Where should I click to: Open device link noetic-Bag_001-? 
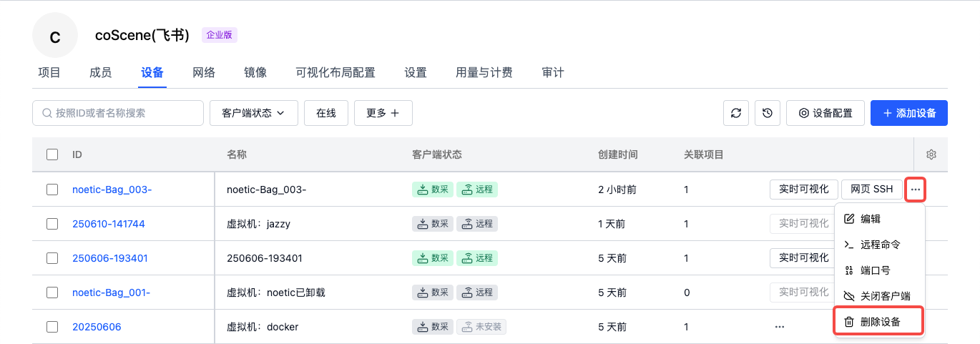(x=112, y=293)
